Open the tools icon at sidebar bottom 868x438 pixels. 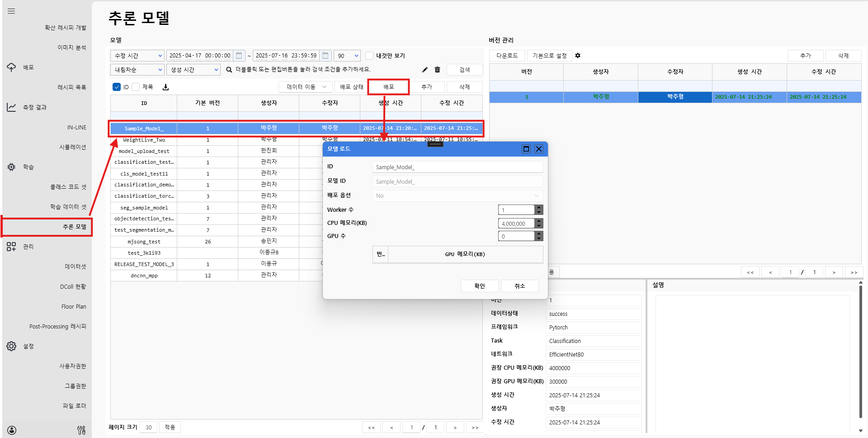tap(81, 430)
